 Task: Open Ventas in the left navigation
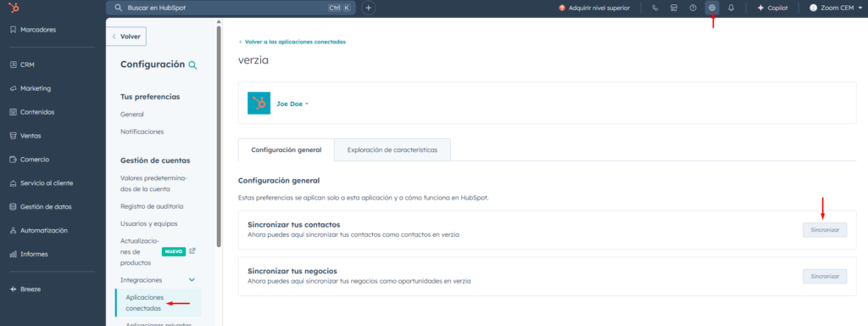pyautogui.click(x=25, y=136)
